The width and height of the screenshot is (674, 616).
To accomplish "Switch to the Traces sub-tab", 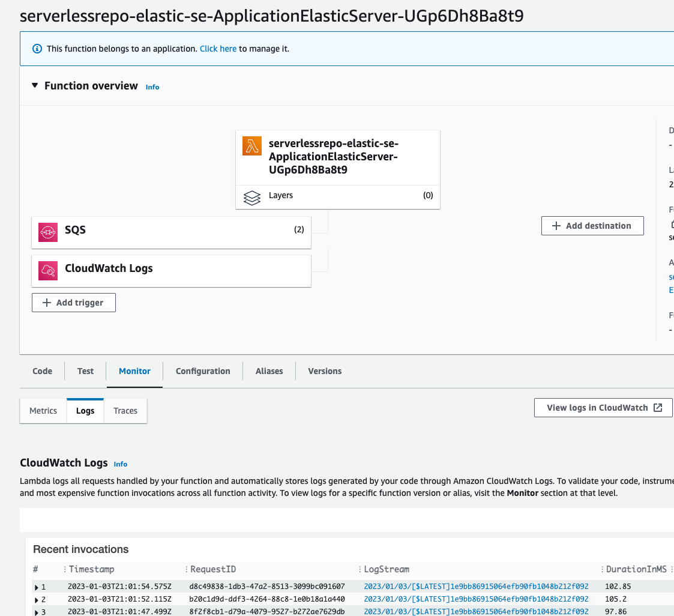I will coord(125,411).
